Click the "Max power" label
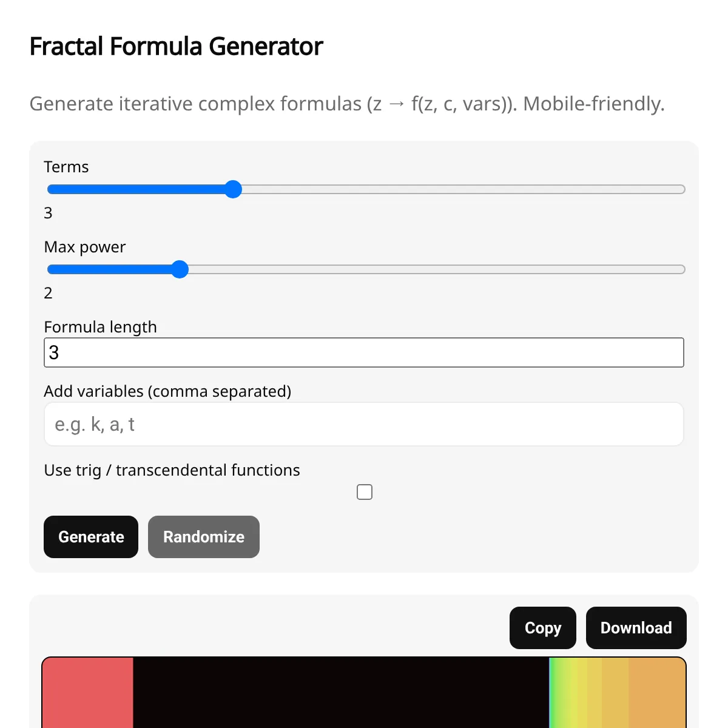The image size is (728, 728). pyautogui.click(x=85, y=247)
